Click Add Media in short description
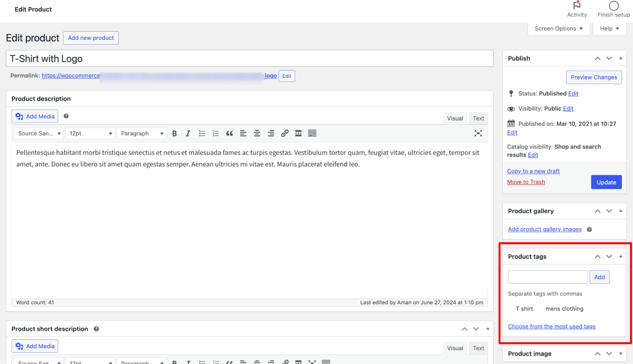 pos(35,346)
